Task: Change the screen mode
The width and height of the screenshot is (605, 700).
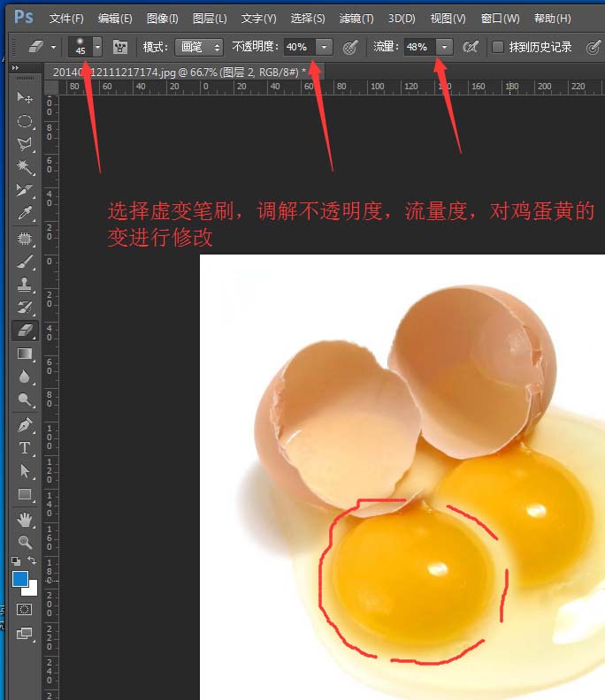Action: tap(25, 633)
